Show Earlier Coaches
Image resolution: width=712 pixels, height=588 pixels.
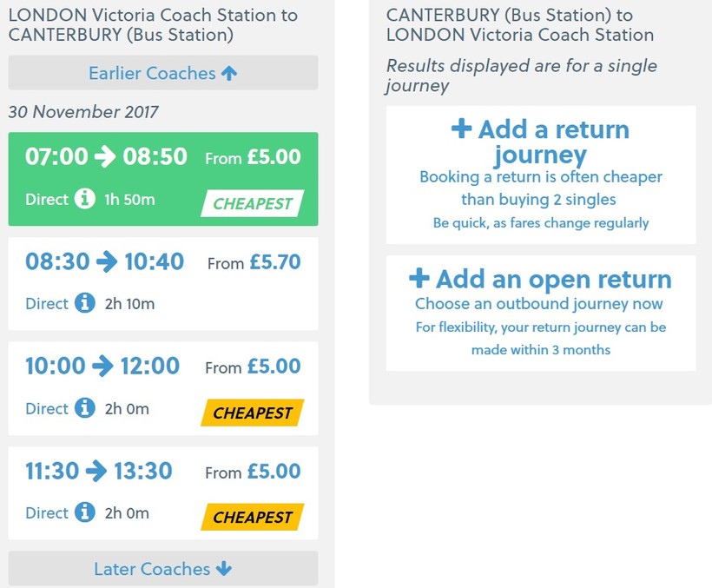pos(153,73)
